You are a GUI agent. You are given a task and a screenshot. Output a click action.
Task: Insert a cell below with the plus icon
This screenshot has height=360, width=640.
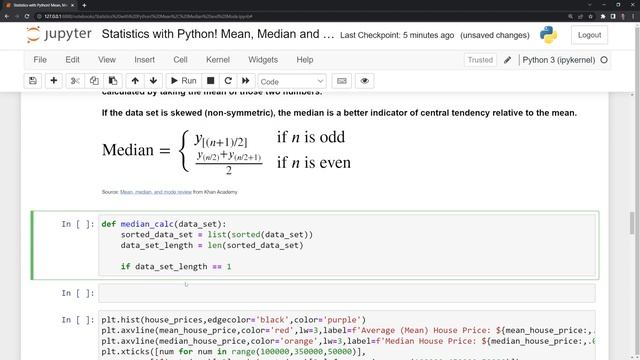[x=53, y=81]
